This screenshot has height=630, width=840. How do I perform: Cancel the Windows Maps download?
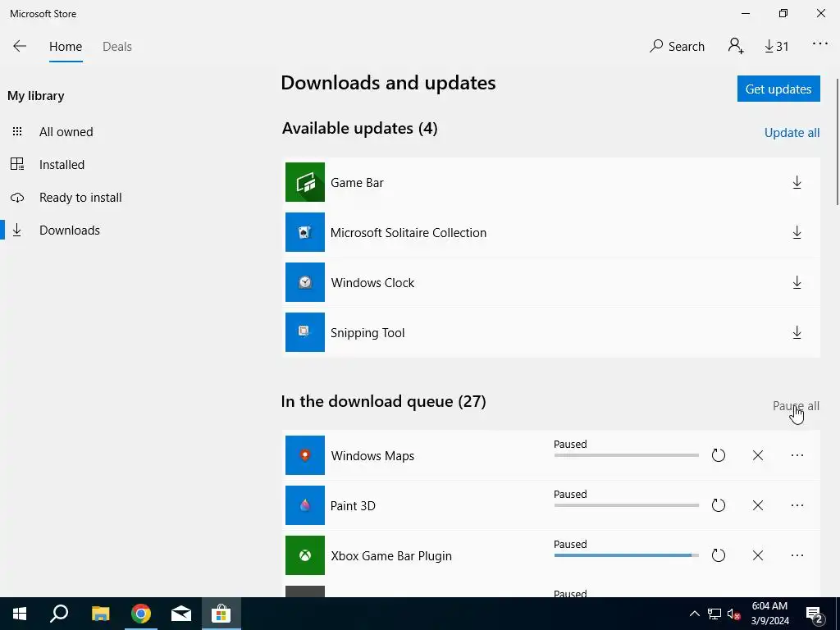tap(757, 455)
